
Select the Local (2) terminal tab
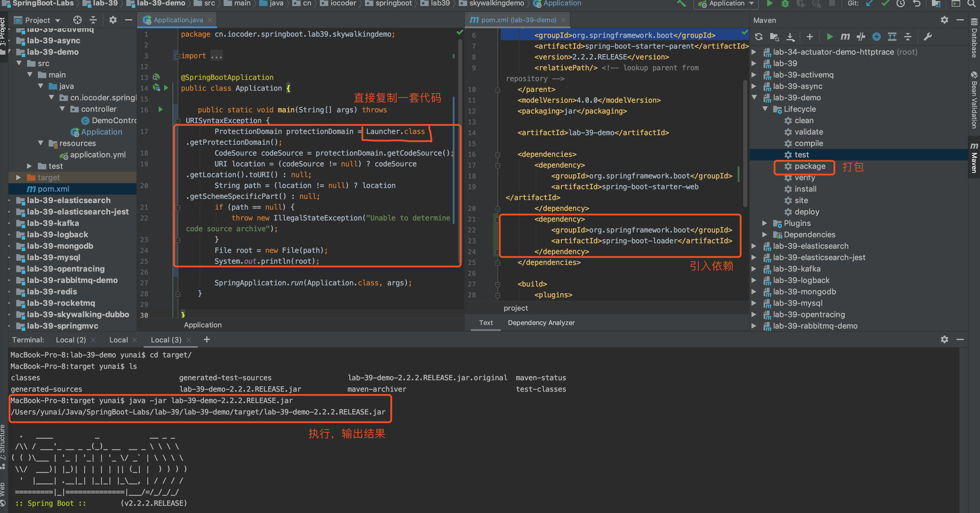point(71,340)
